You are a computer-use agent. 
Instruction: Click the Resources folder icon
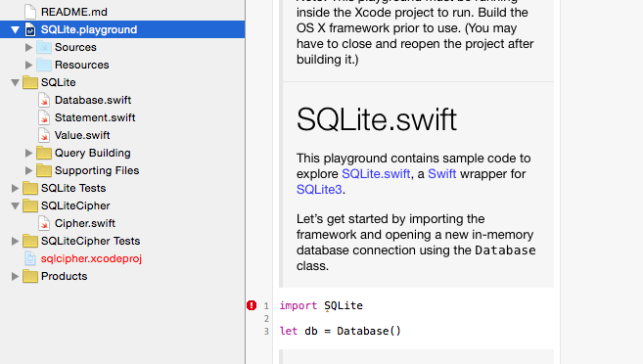(44, 65)
